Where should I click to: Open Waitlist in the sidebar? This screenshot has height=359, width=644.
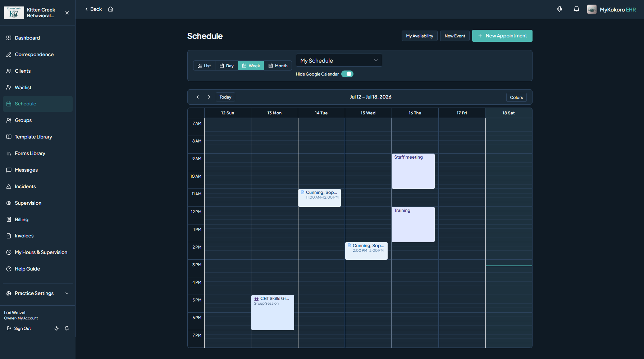click(38, 87)
